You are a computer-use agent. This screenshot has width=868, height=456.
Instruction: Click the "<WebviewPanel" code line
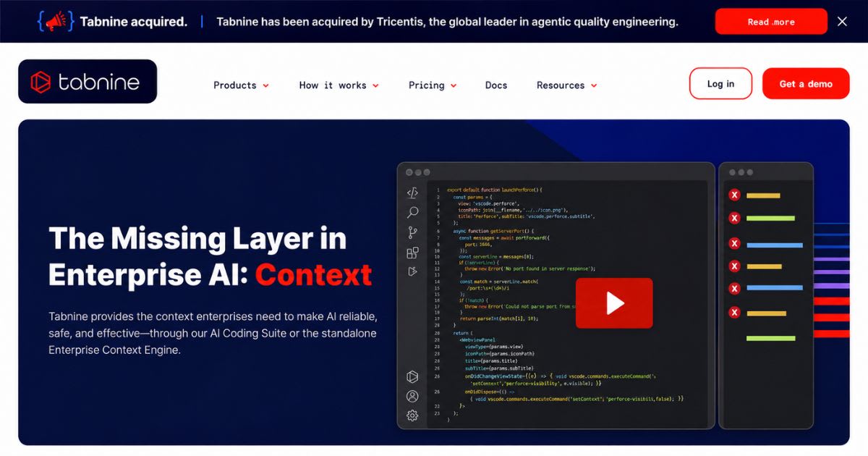(477, 339)
